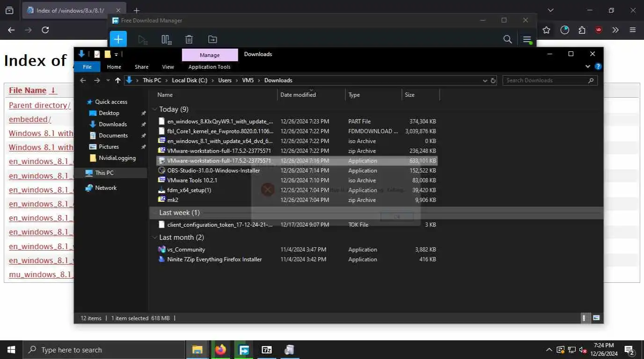Switch to the Home ribbon tab
This screenshot has width=644, height=359.
point(114,67)
